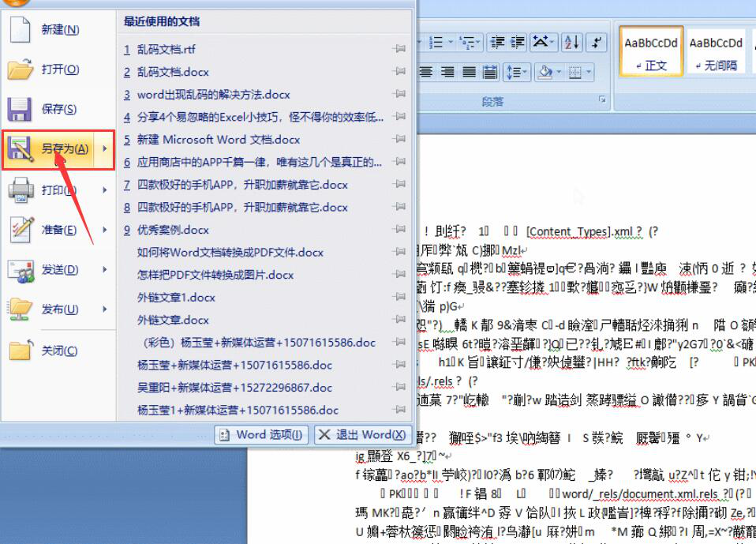Apply the 无间隔 style from gallery

click(716, 51)
